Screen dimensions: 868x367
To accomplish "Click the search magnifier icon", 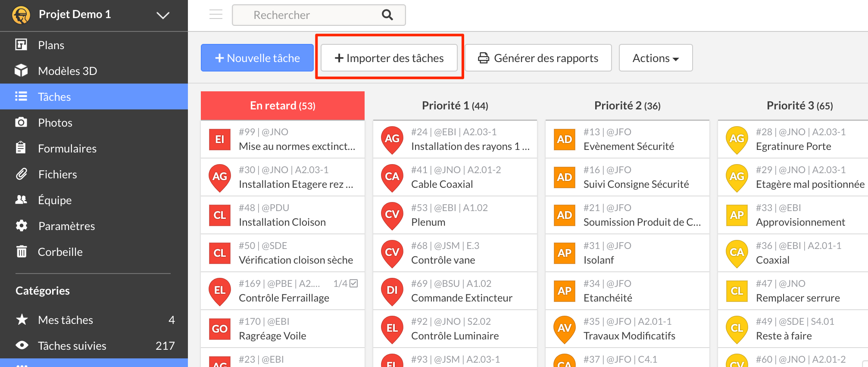I will pos(387,15).
